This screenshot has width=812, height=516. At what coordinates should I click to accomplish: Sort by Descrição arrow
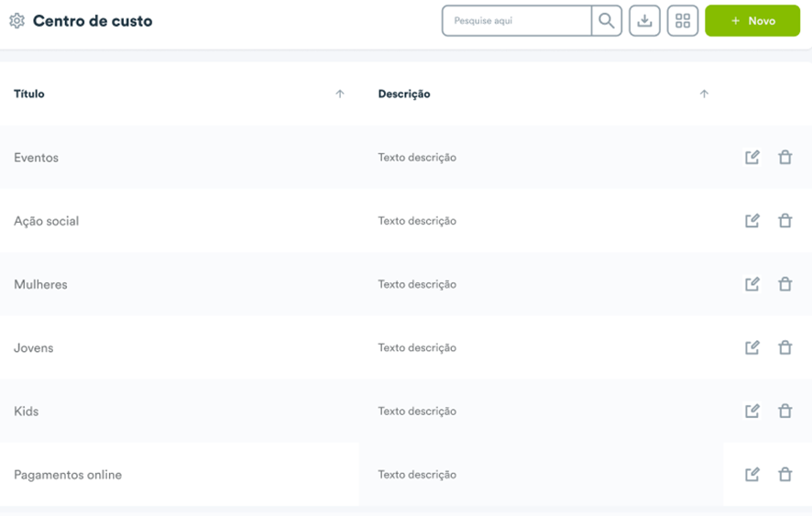[x=704, y=93]
